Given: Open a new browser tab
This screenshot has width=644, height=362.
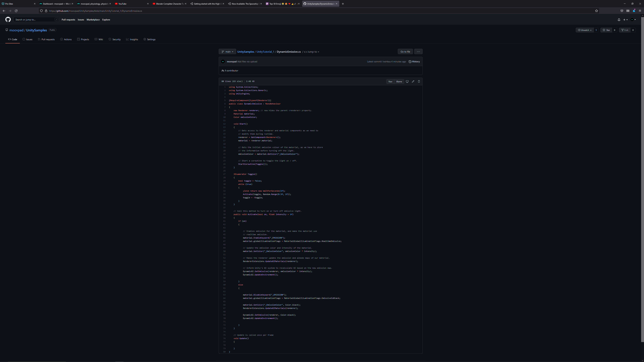Looking at the screenshot, I should click(x=343, y=4).
